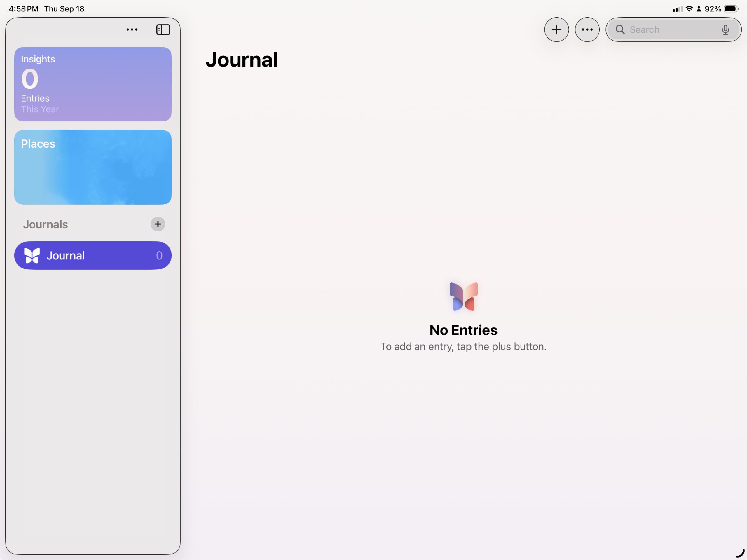The image size is (747, 560).
Task: Click the Thu Sep 18 date in status bar
Action: point(64,9)
